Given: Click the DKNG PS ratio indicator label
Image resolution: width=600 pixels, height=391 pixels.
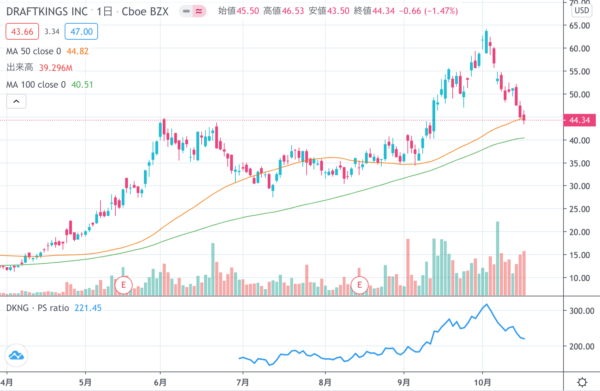Looking at the screenshot, I should click(38, 308).
